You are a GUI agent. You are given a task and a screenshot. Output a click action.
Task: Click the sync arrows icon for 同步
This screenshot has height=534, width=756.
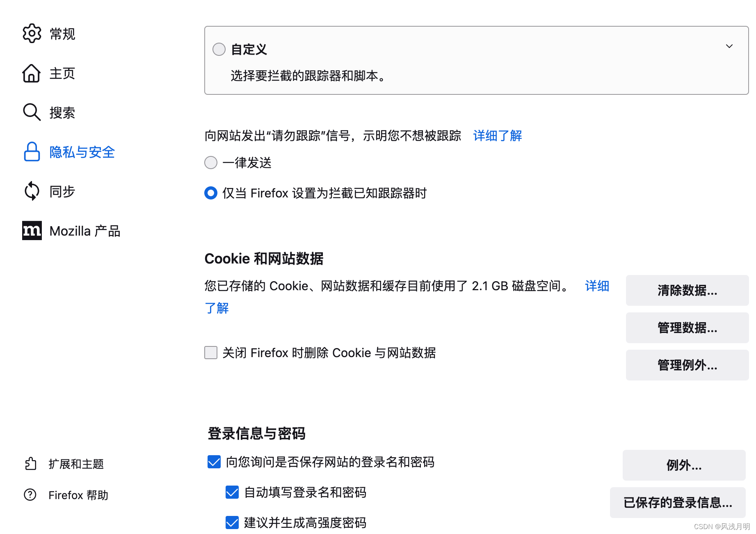point(32,191)
